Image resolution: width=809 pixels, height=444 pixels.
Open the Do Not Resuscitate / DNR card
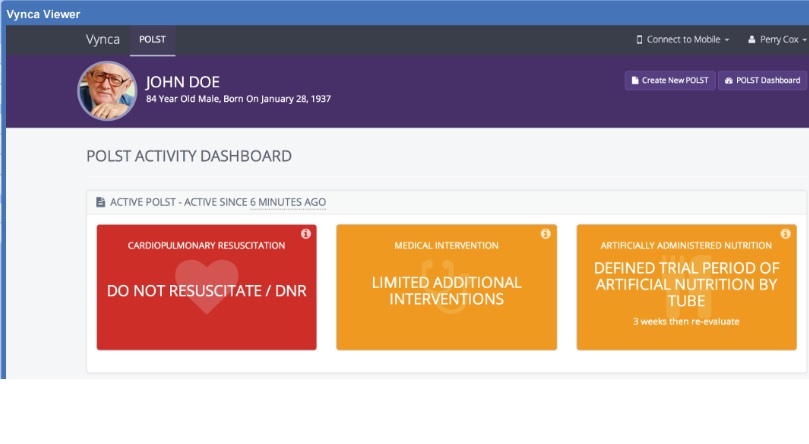point(206,287)
